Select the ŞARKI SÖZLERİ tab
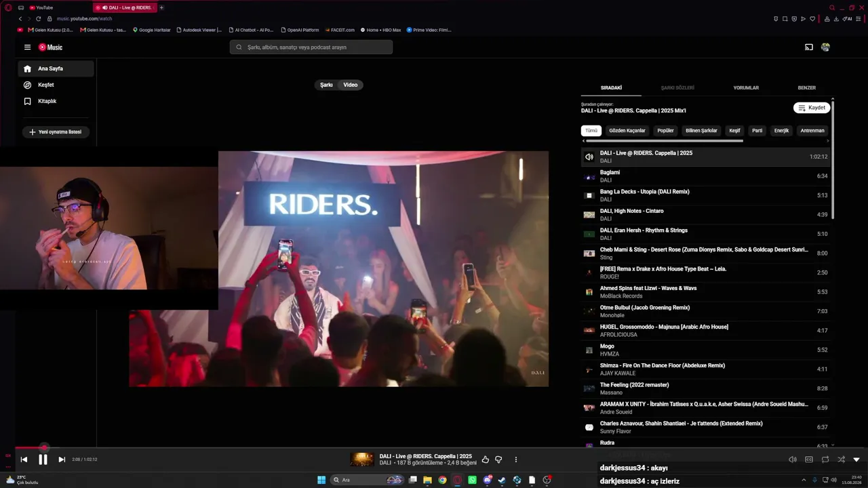The height and width of the screenshot is (488, 868). tap(677, 88)
